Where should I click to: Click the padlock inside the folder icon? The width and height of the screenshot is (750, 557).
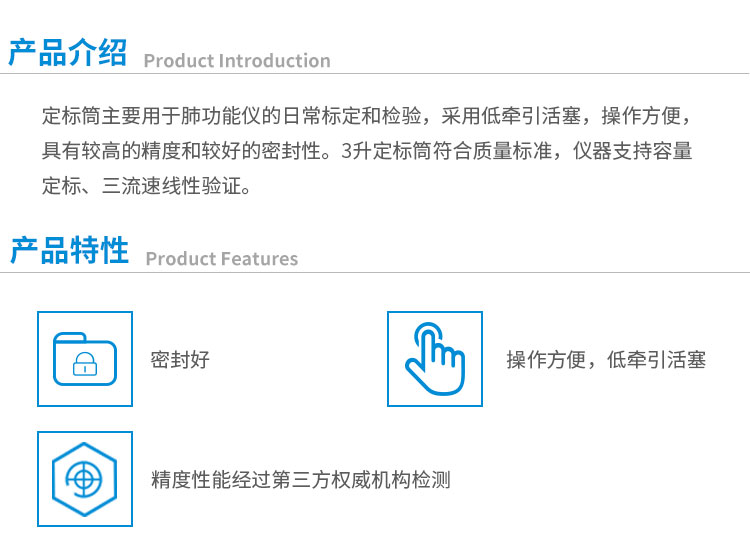[85, 364]
